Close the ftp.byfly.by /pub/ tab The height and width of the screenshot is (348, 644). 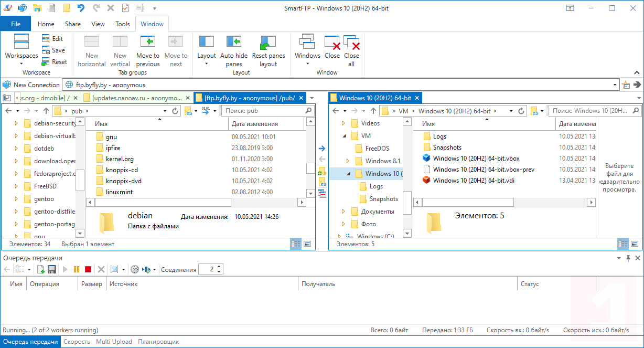[300, 98]
